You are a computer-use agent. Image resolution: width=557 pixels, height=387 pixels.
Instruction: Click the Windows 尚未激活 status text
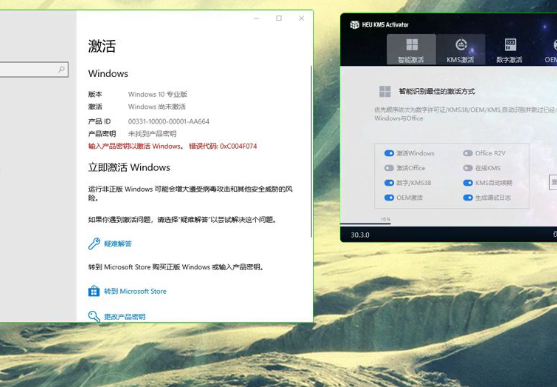click(x=157, y=107)
